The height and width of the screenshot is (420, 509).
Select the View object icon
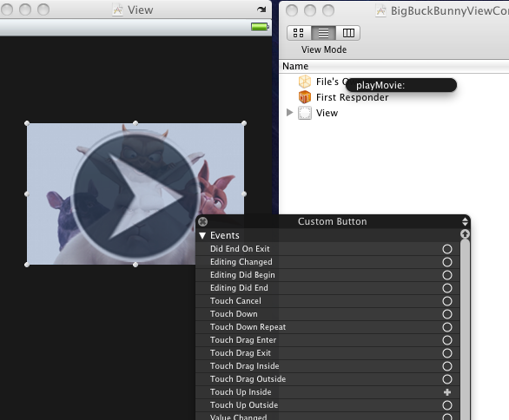coord(305,113)
